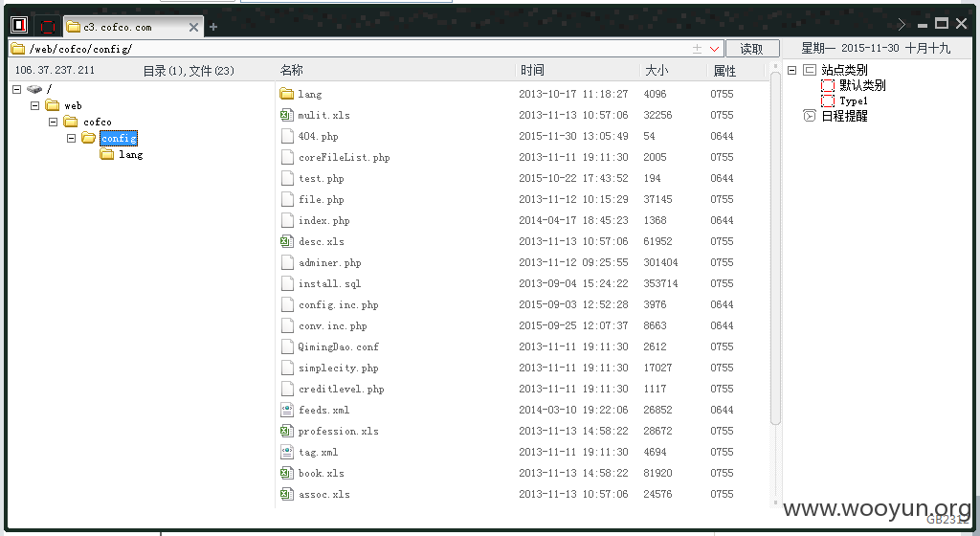The image size is (980, 536).
Task: Collapse the web tree node
Action: click(x=35, y=105)
